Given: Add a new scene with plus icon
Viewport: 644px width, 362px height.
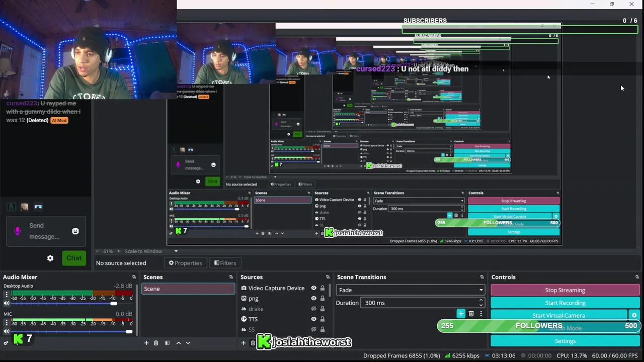Looking at the screenshot, I should point(146,343).
